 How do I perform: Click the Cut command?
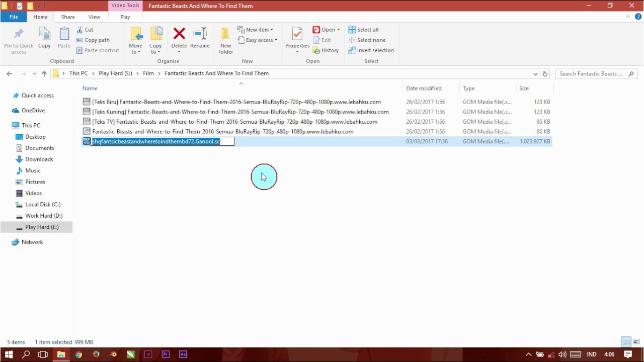pos(85,30)
